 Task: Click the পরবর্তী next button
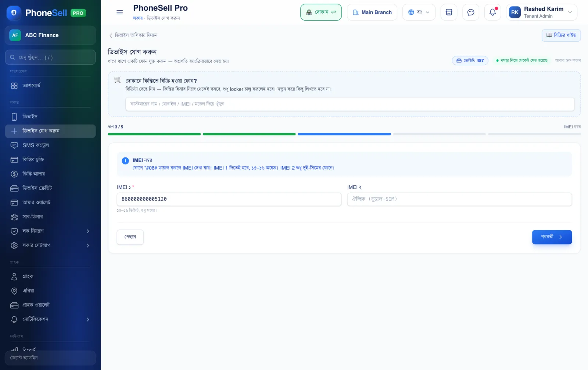(x=552, y=237)
